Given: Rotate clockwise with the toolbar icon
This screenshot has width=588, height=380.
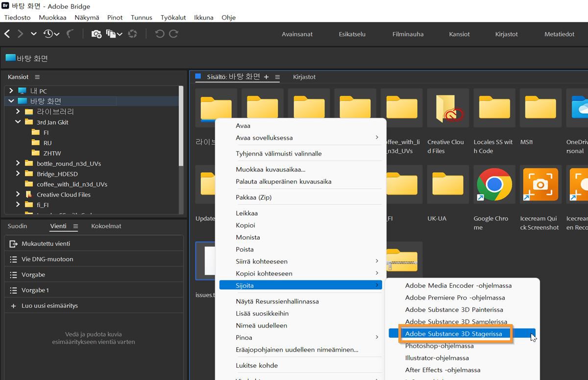Looking at the screenshot, I should pos(173,34).
